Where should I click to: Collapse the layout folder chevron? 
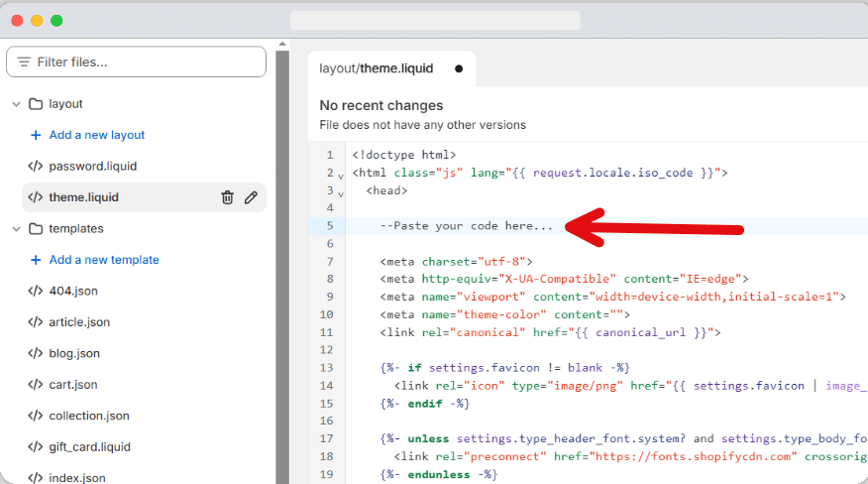(17, 104)
